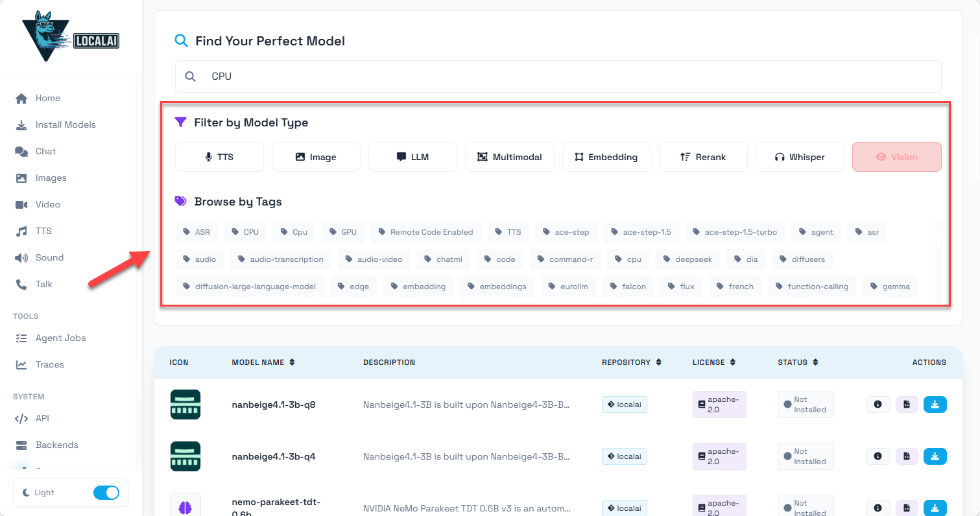Open the Video page from sidebar
The image size is (980, 516).
(x=47, y=204)
